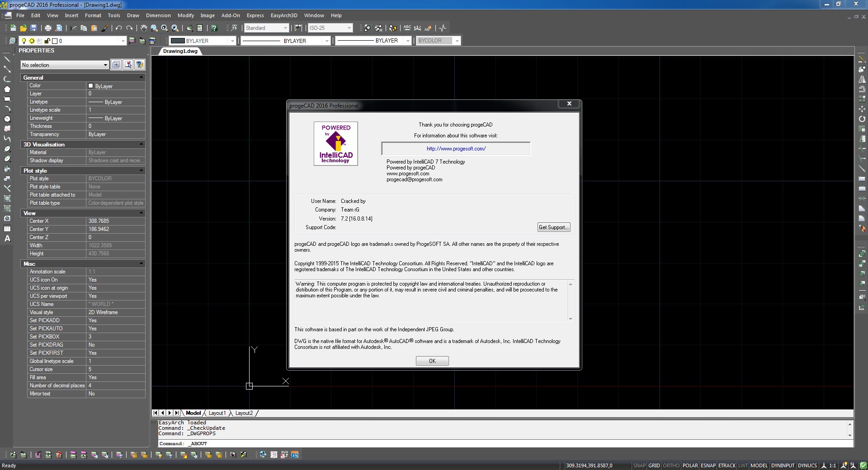This screenshot has width=868, height=470.
Task: Click the Undo arrow icon
Action: click(x=119, y=28)
